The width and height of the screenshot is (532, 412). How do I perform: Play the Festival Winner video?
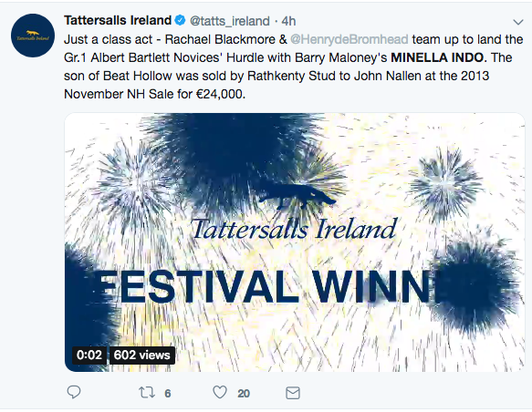tap(295, 242)
